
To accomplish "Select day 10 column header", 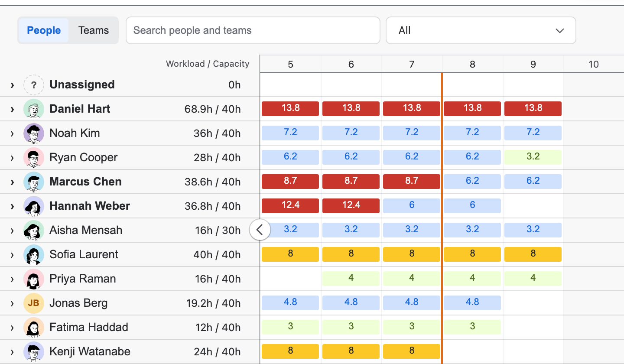I will click(x=594, y=64).
